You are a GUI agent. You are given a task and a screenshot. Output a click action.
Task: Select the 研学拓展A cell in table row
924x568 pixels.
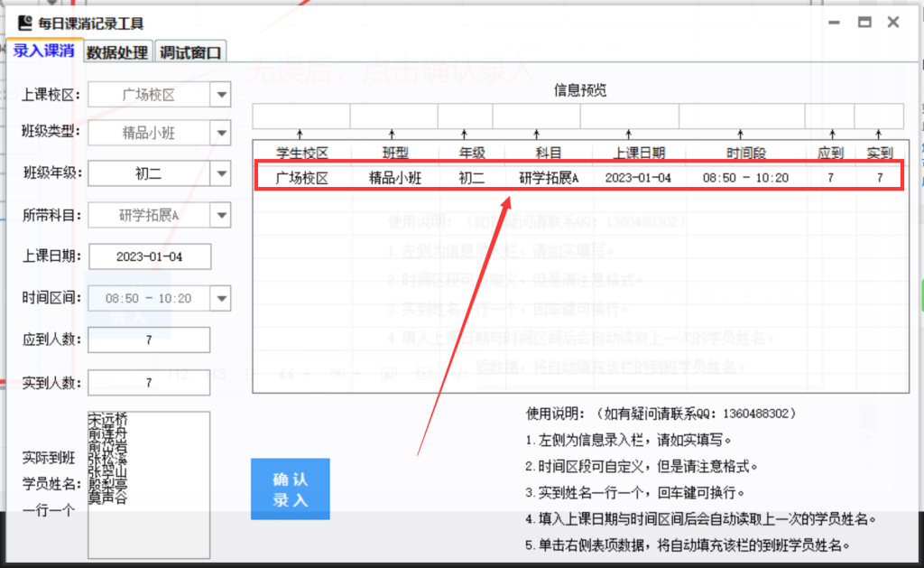tap(549, 178)
